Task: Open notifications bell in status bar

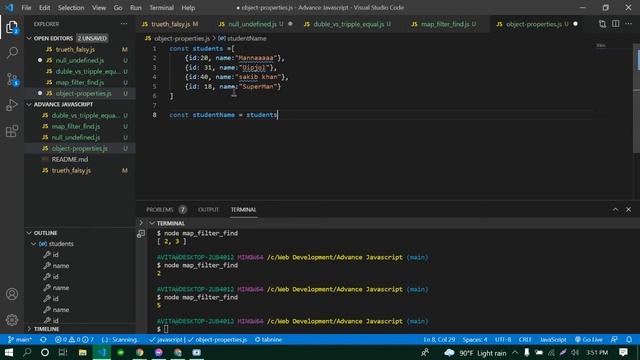Action: click(x=629, y=340)
